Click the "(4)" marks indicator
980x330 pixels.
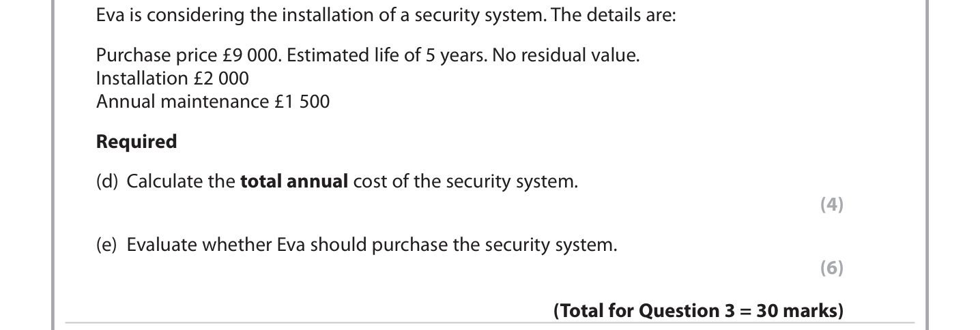coord(831,205)
